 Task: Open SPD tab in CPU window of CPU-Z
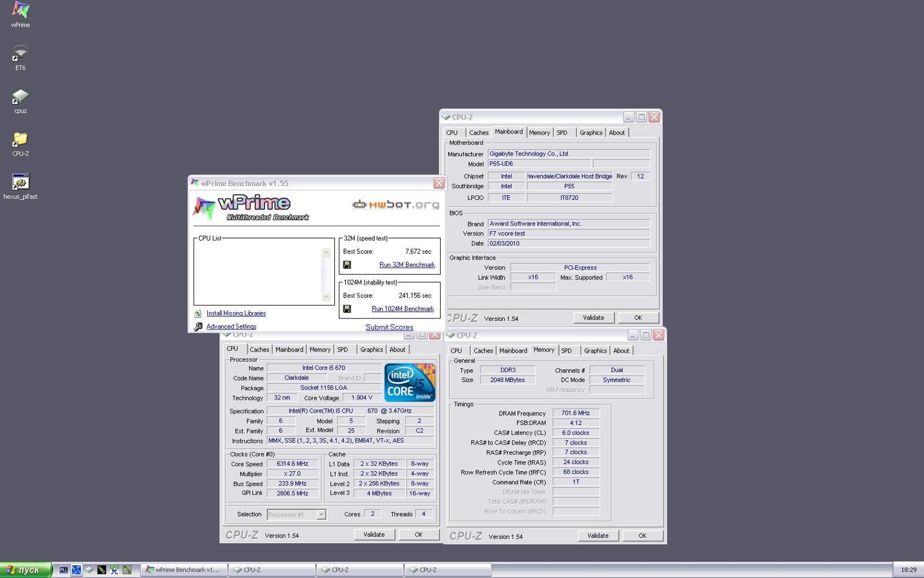(x=342, y=350)
